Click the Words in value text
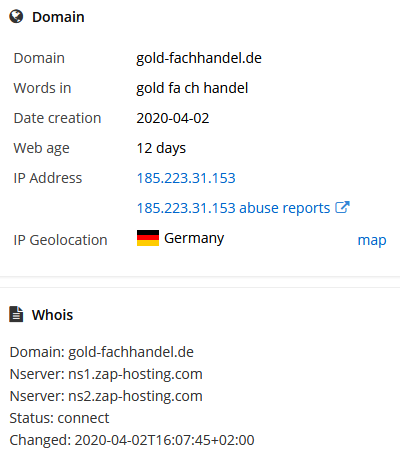The height and width of the screenshot is (458, 400). (192, 88)
